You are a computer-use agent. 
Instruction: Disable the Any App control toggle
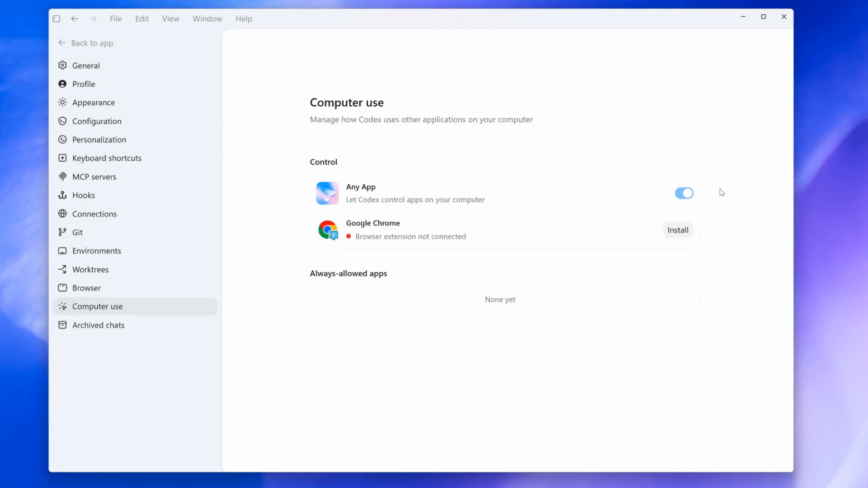pyautogui.click(x=684, y=193)
